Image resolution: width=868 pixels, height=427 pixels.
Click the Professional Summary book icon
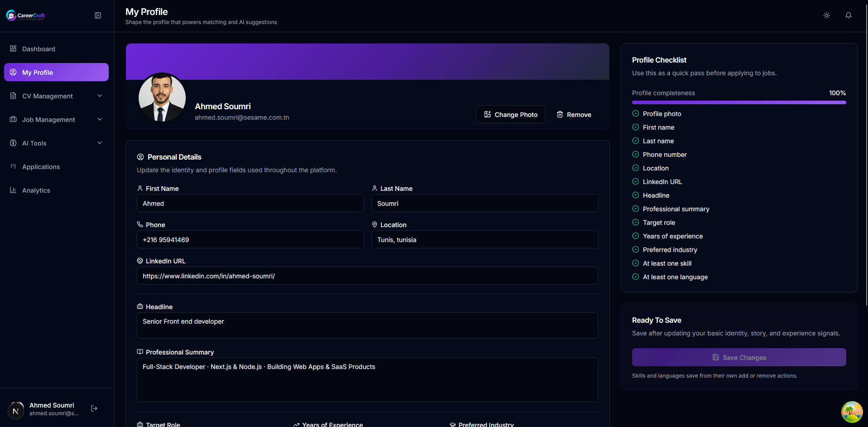[140, 352]
